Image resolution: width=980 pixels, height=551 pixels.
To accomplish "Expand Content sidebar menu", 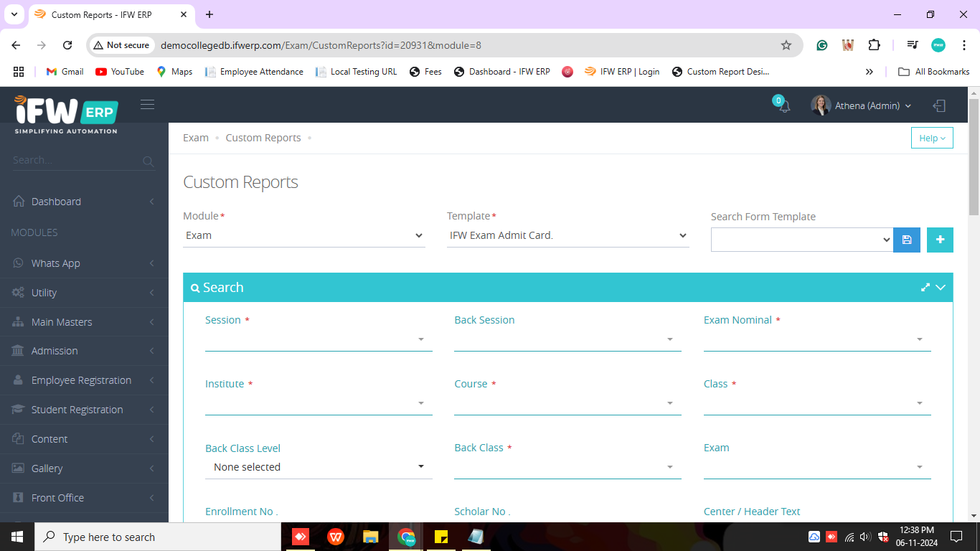I will coord(84,439).
